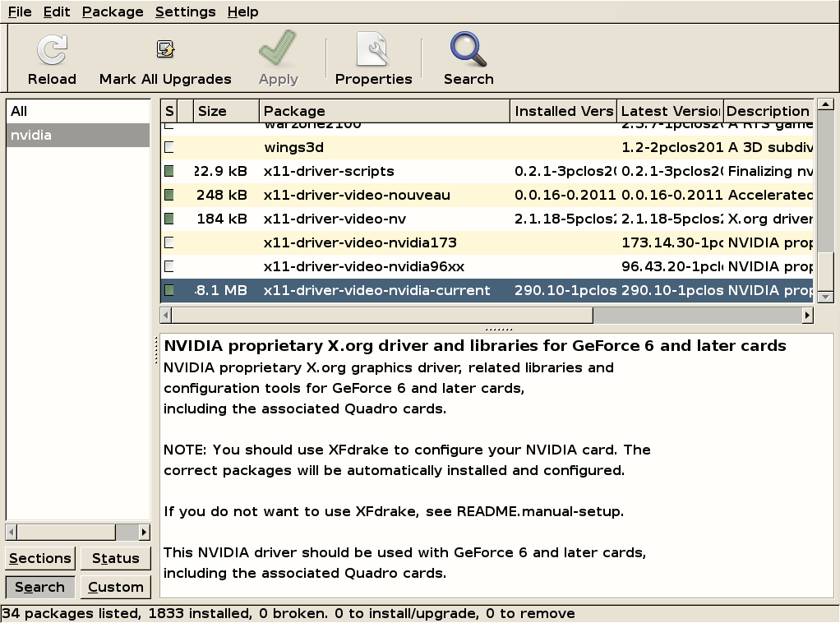
Task: Open the Settings menu
Action: pos(186,12)
